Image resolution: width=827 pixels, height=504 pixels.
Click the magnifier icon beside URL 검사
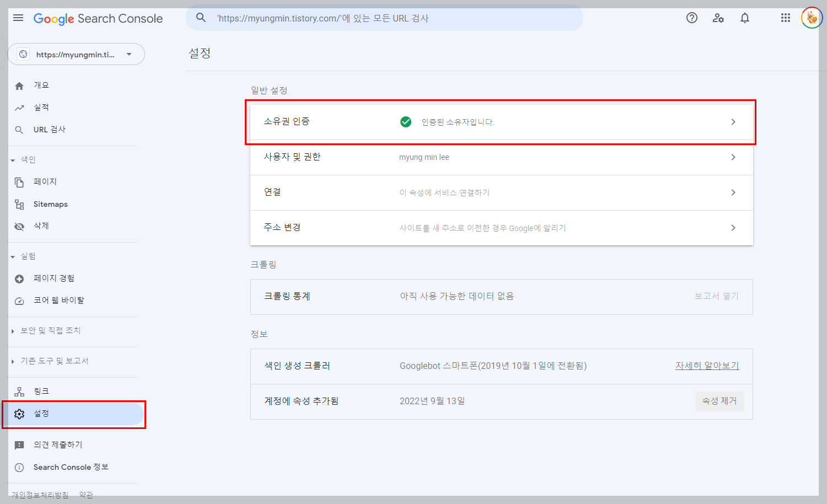click(x=19, y=130)
